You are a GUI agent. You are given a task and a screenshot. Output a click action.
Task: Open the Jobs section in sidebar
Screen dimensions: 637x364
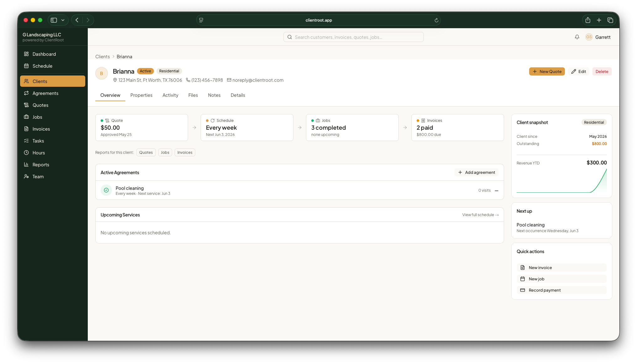(x=52, y=117)
